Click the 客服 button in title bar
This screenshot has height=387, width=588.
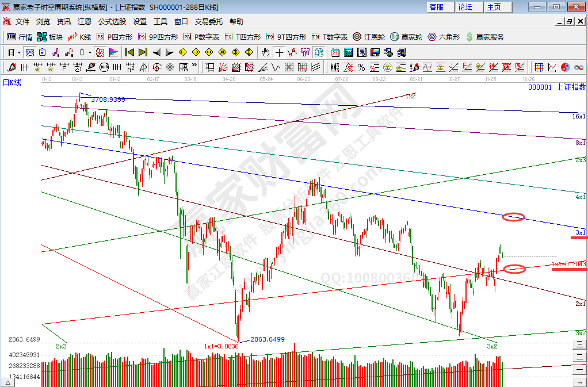pyautogui.click(x=437, y=7)
